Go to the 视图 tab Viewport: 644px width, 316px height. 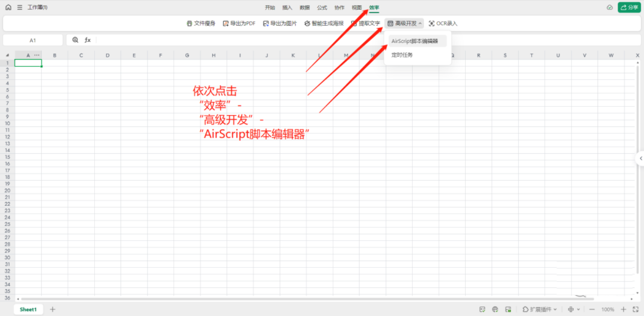[357, 8]
